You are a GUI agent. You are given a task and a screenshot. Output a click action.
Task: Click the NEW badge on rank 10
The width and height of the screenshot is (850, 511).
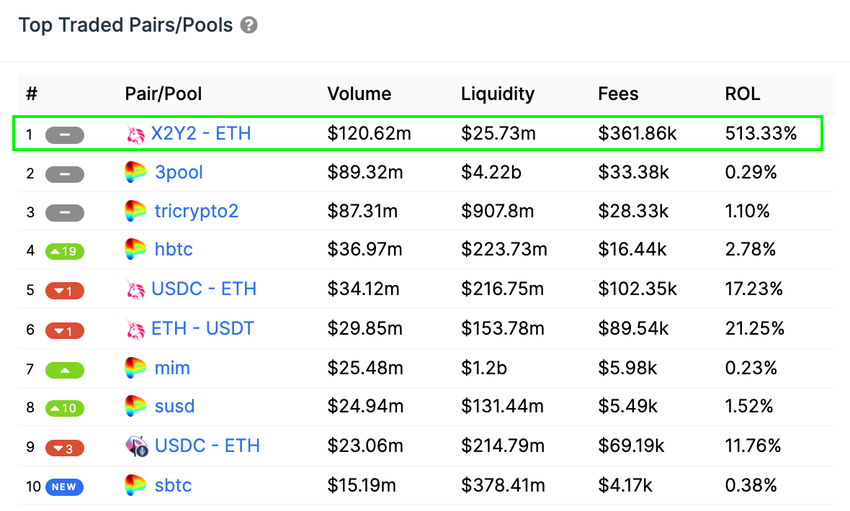point(64,486)
